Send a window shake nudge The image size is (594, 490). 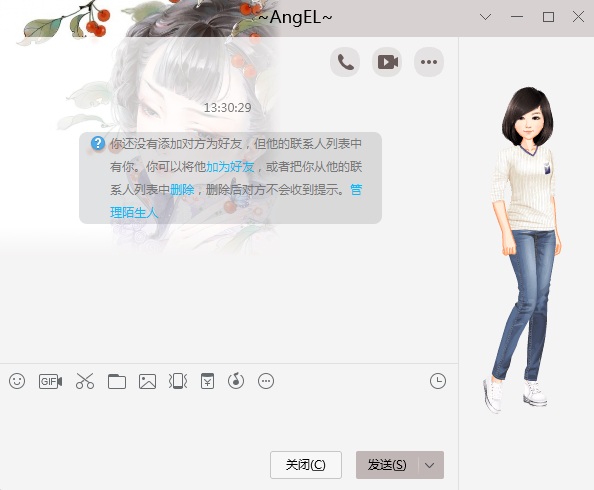pyautogui.click(x=178, y=381)
